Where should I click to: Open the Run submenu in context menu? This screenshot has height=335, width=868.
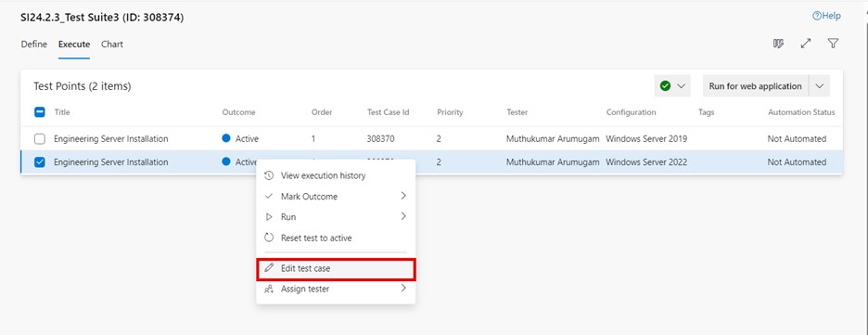click(x=336, y=217)
